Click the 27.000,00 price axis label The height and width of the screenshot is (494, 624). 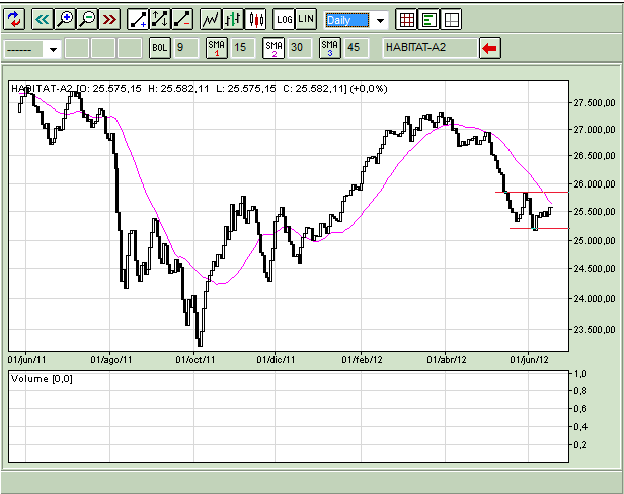[594, 130]
